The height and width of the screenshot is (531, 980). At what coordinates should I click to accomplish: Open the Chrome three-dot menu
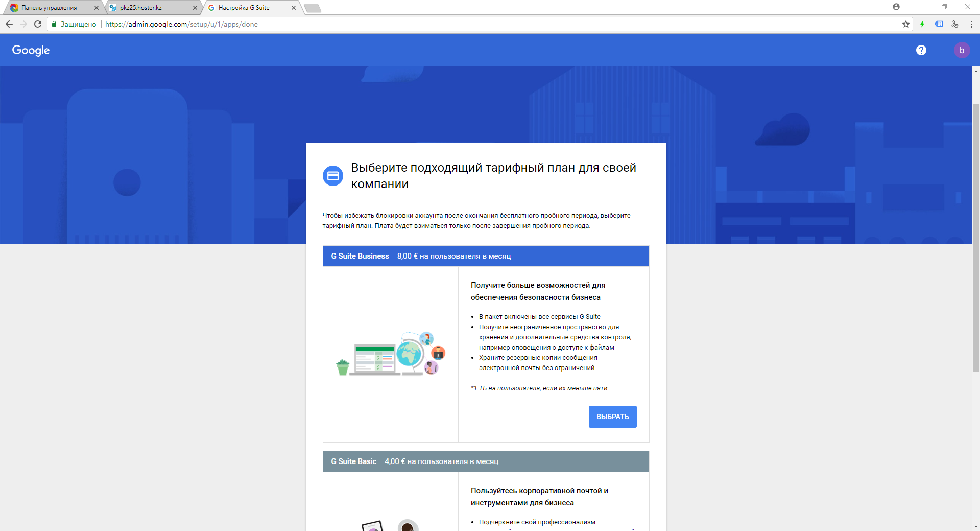tap(971, 24)
